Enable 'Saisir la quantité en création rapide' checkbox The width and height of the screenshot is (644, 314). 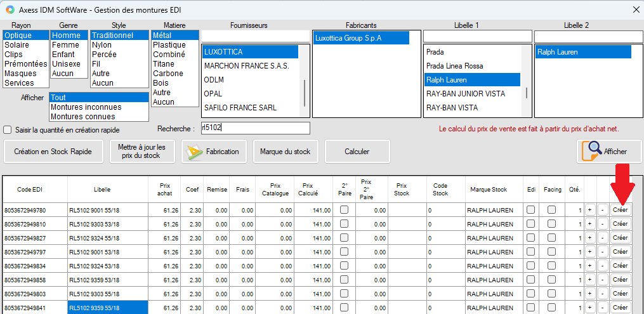pos(8,130)
